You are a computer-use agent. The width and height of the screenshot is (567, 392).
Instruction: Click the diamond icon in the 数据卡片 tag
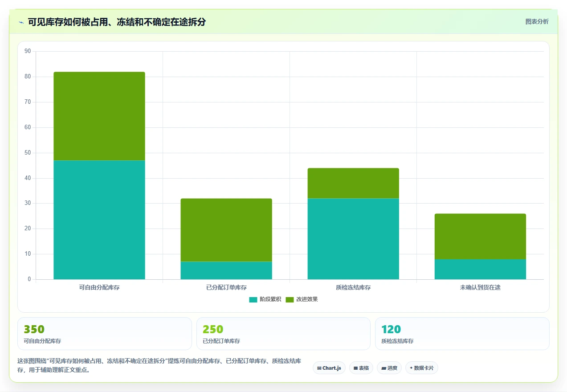point(411,368)
